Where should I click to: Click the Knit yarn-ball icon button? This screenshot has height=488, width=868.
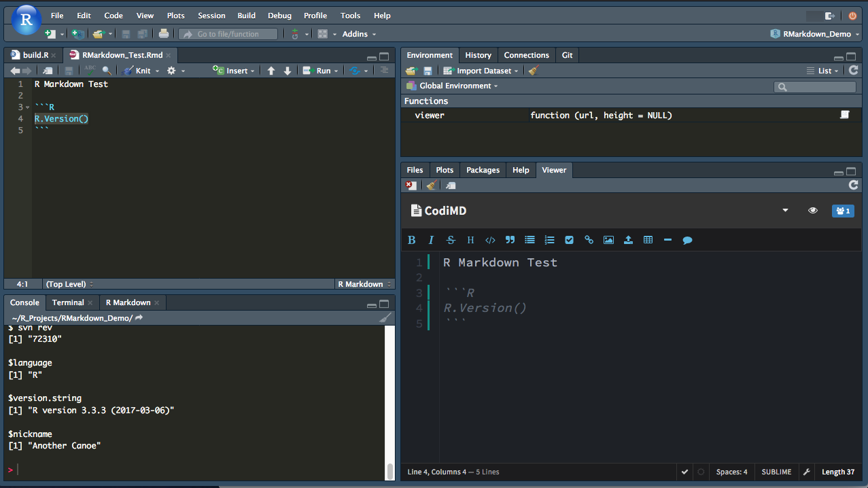tap(128, 71)
